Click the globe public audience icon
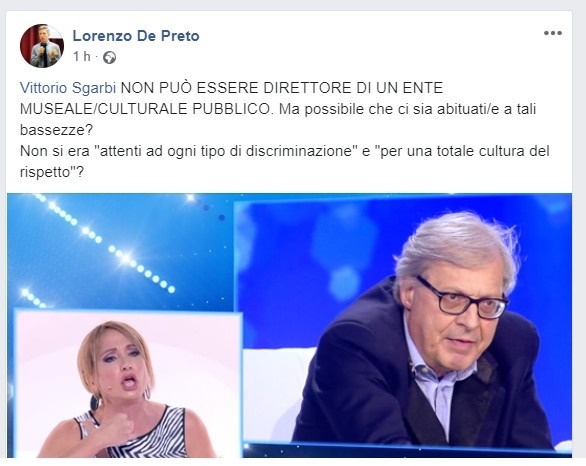This screenshot has width=586, height=466. click(x=110, y=58)
